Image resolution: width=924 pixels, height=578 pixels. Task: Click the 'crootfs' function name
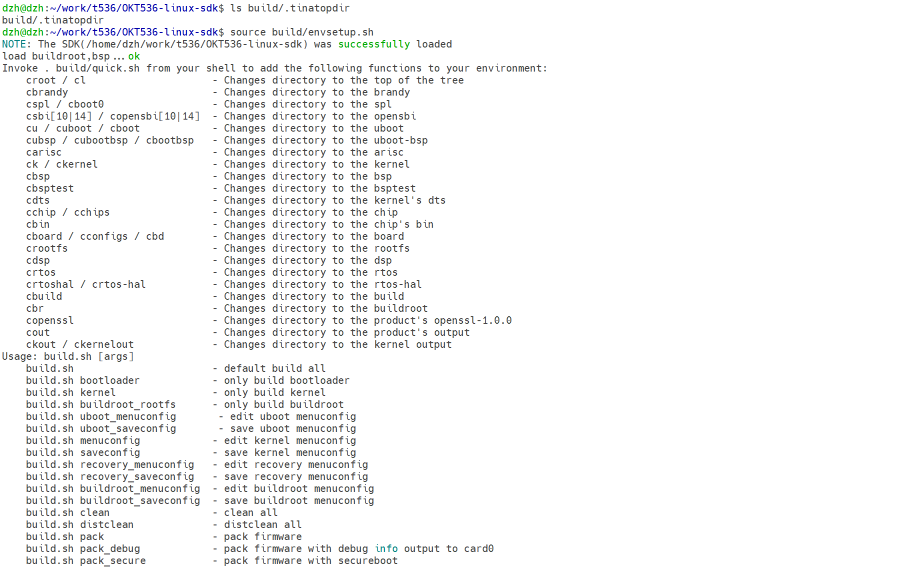pos(47,248)
